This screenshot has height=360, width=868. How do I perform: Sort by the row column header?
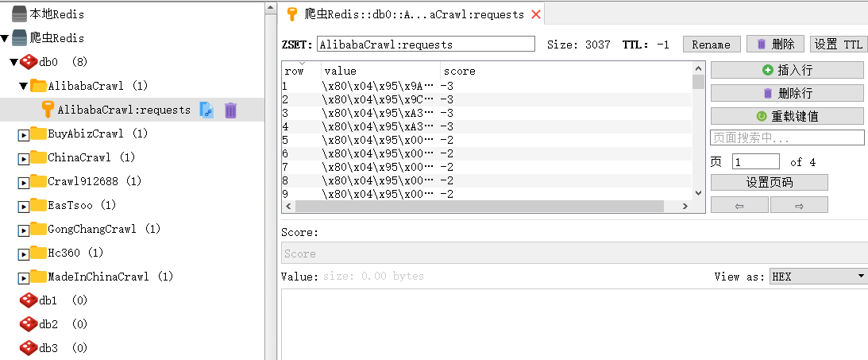pos(301,71)
